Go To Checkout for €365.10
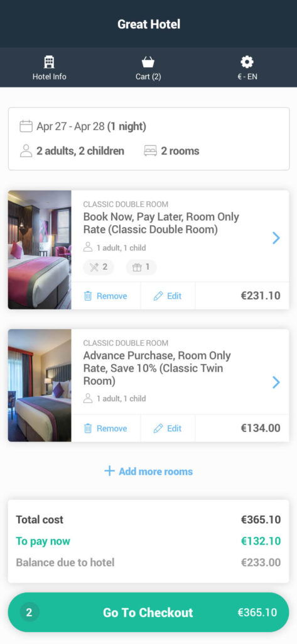This screenshot has height=644, width=297. [x=148, y=613]
